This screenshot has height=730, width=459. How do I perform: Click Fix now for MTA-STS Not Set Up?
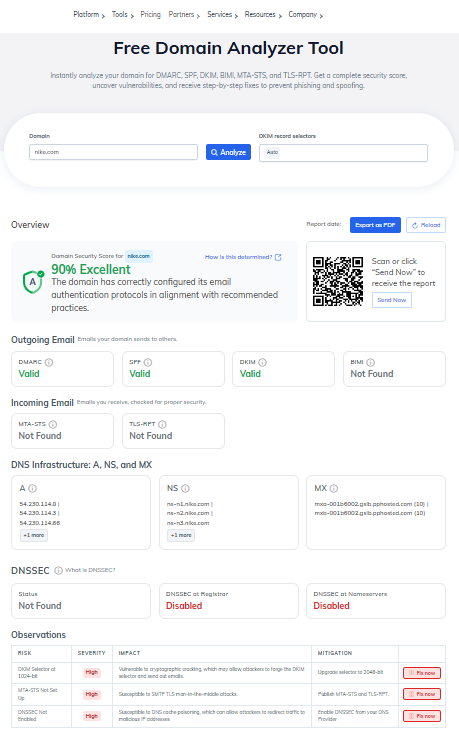[422, 694]
